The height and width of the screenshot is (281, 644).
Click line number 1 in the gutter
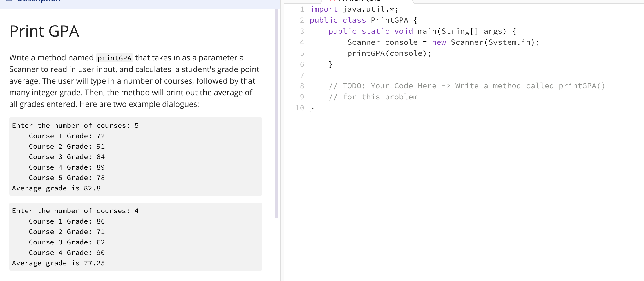point(302,9)
